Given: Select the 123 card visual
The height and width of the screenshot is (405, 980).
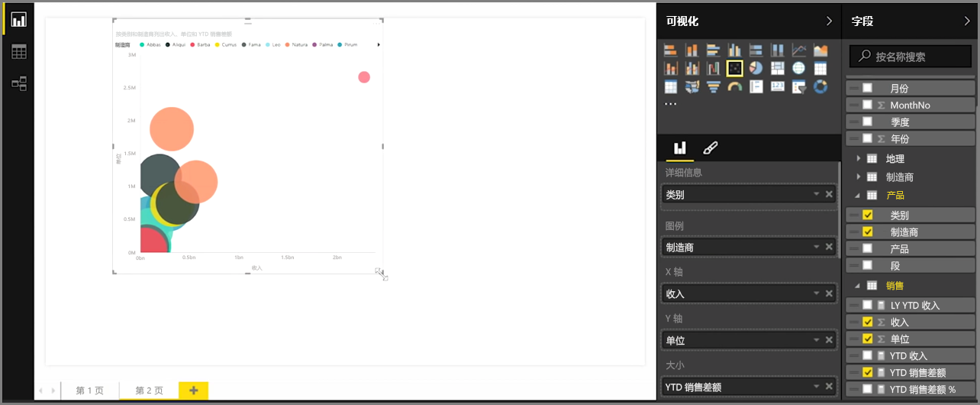Looking at the screenshot, I should 778,87.
